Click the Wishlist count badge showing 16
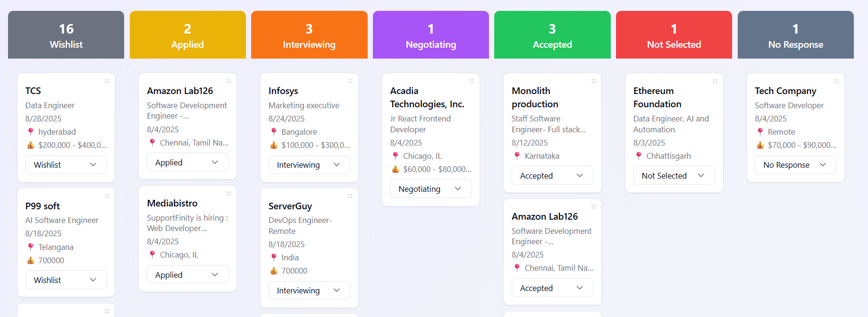The height and width of the screenshot is (317, 868). point(66,29)
